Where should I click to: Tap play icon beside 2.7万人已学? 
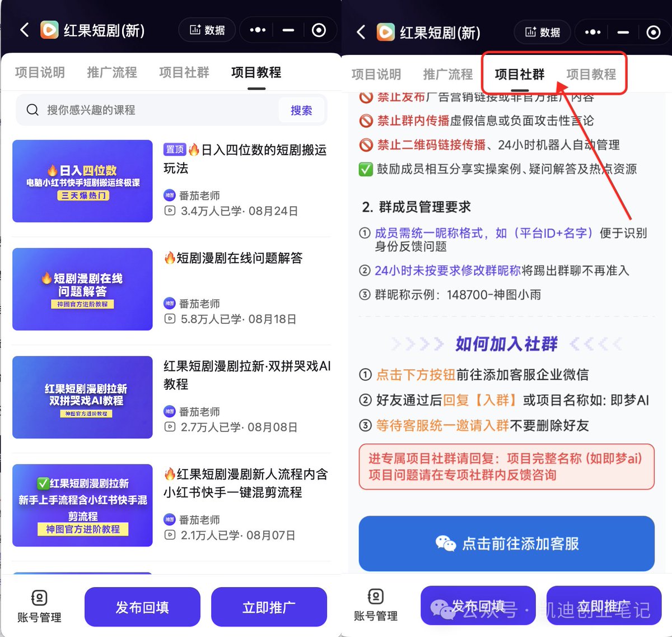(x=170, y=427)
